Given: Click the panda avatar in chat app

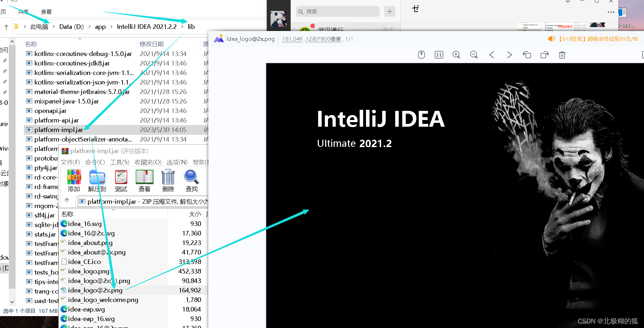Looking at the screenshot, I should click(278, 19).
